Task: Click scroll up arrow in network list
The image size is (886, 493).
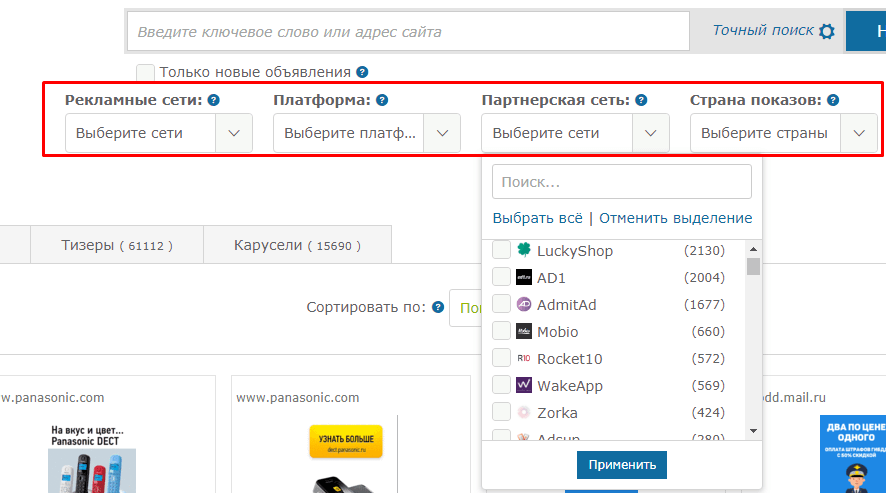Action: pyautogui.click(x=753, y=249)
